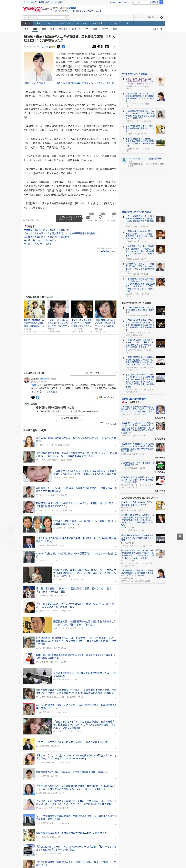Viewport: 186px width, 868px height.
Task: Click the コメントを書く button
Action: point(93,373)
